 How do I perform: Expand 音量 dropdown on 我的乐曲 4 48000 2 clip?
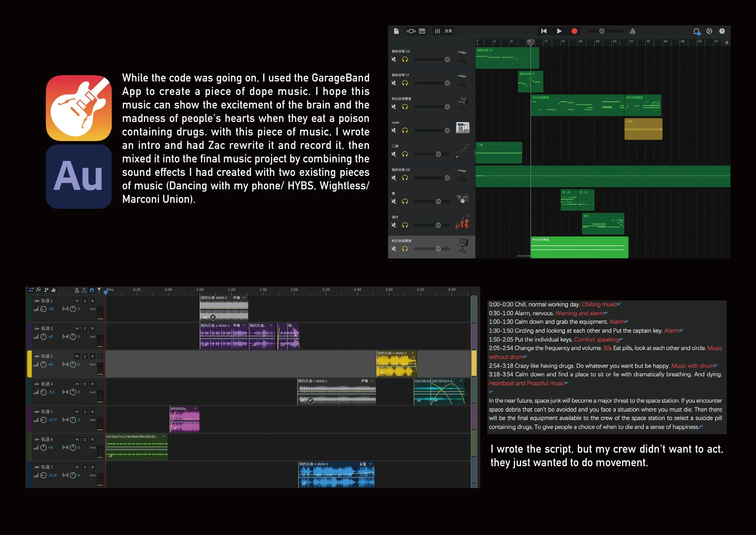[x=370, y=464]
